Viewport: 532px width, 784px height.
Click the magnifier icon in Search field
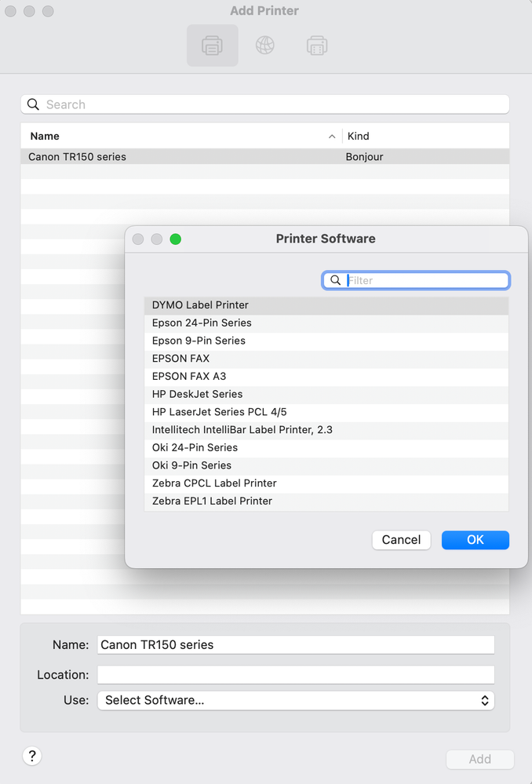(x=33, y=104)
